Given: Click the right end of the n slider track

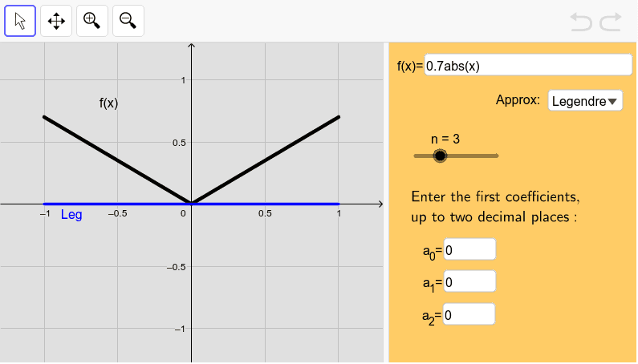Looking at the screenshot, I should 497,156.
